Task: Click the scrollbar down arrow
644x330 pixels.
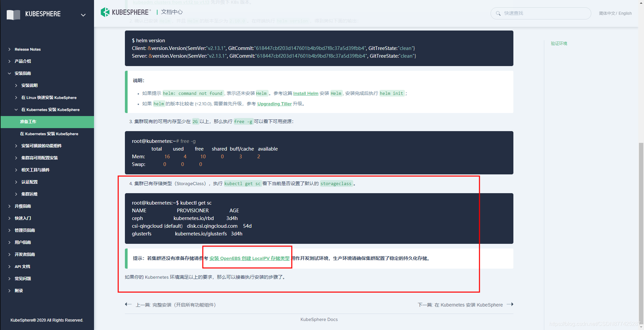Action: point(641,327)
